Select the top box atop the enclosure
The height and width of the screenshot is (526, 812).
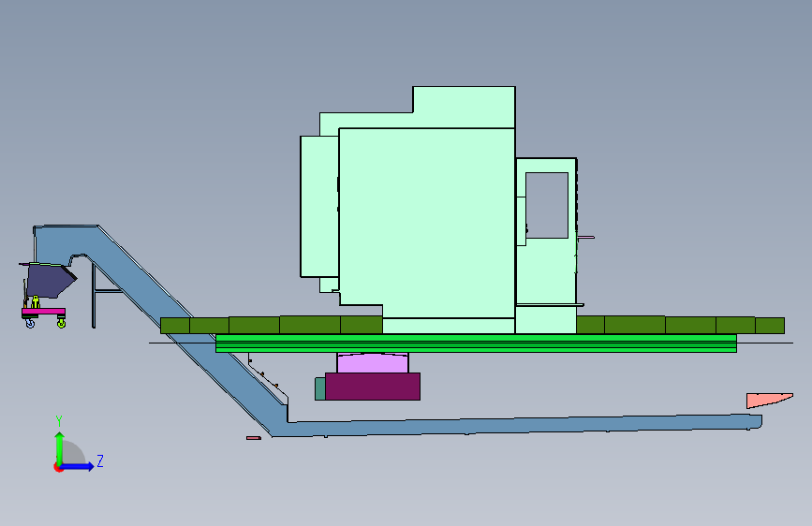[x=464, y=107]
